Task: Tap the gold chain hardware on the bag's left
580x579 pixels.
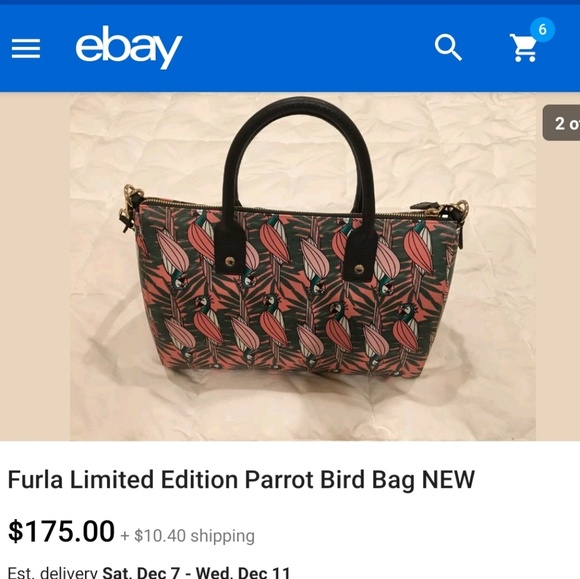Action: [x=131, y=205]
